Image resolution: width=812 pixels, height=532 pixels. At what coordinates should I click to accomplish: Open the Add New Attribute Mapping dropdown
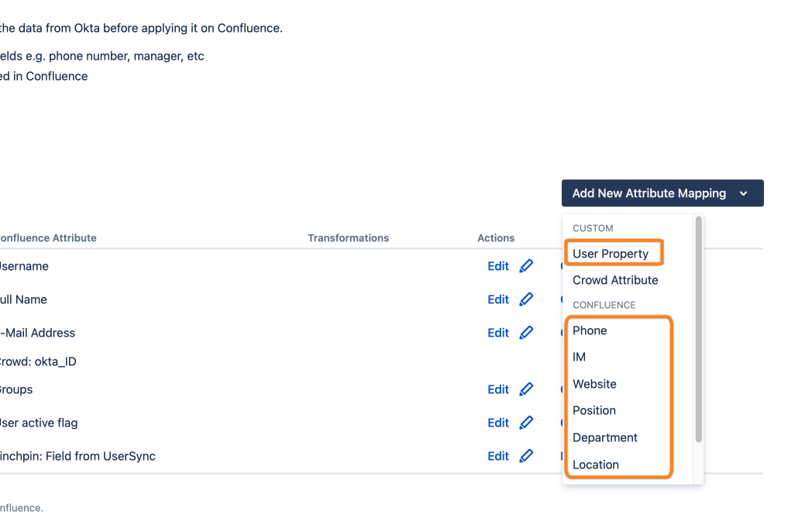click(649, 193)
